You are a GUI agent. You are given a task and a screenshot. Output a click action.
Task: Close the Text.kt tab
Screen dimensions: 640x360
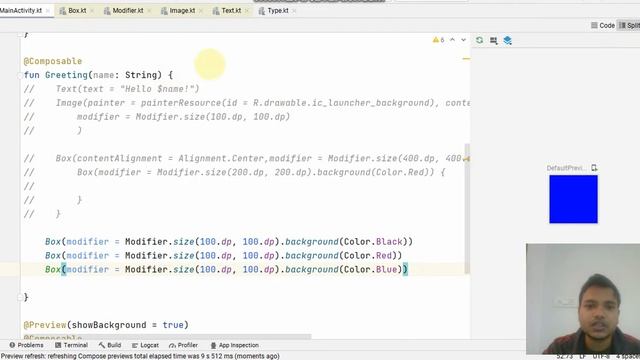pyautogui.click(x=247, y=11)
